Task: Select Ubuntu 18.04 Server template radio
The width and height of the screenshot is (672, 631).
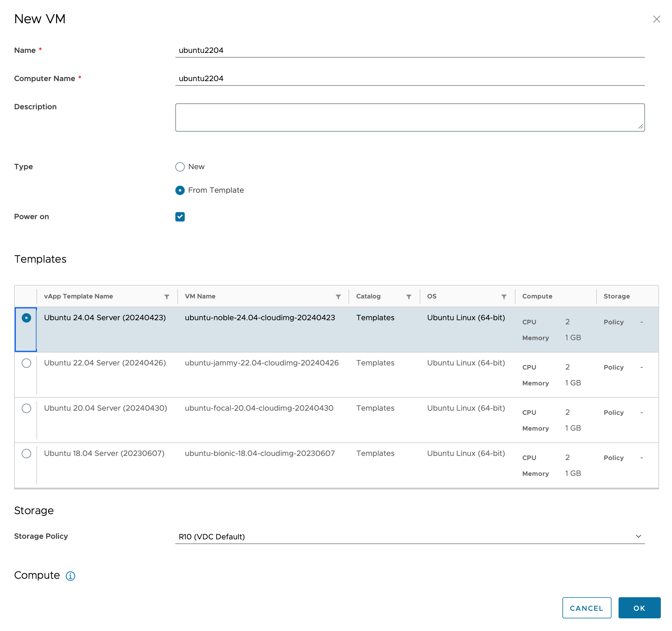Action: pyautogui.click(x=26, y=453)
